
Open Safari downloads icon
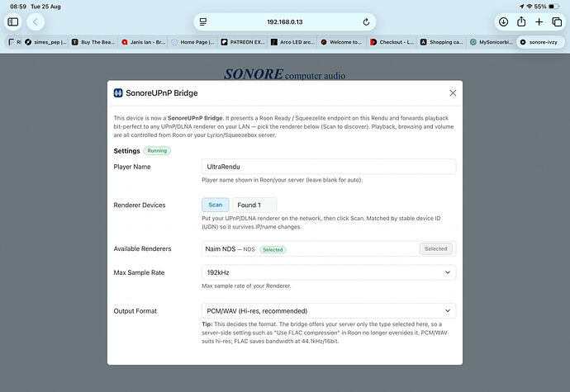(503, 21)
